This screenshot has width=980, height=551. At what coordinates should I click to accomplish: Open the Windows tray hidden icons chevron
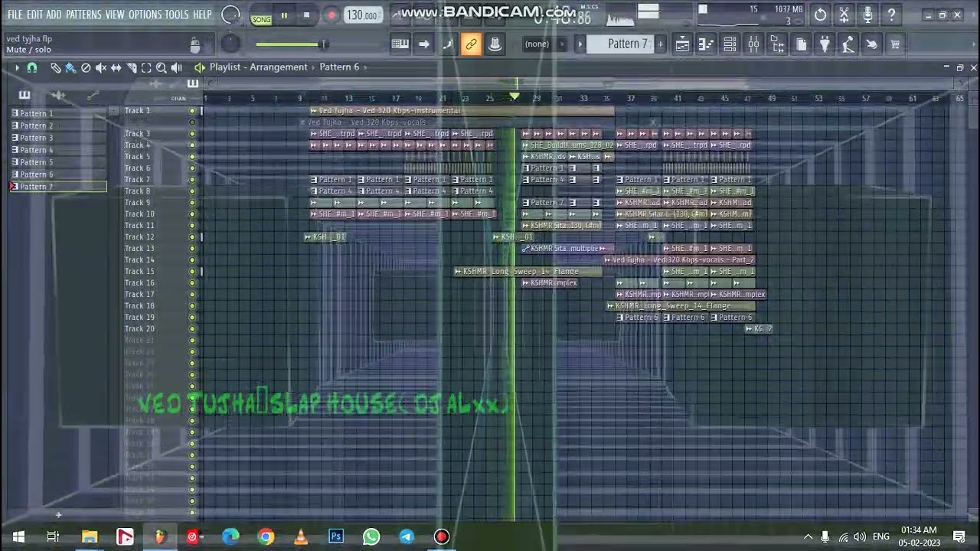(x=807, y=536)
